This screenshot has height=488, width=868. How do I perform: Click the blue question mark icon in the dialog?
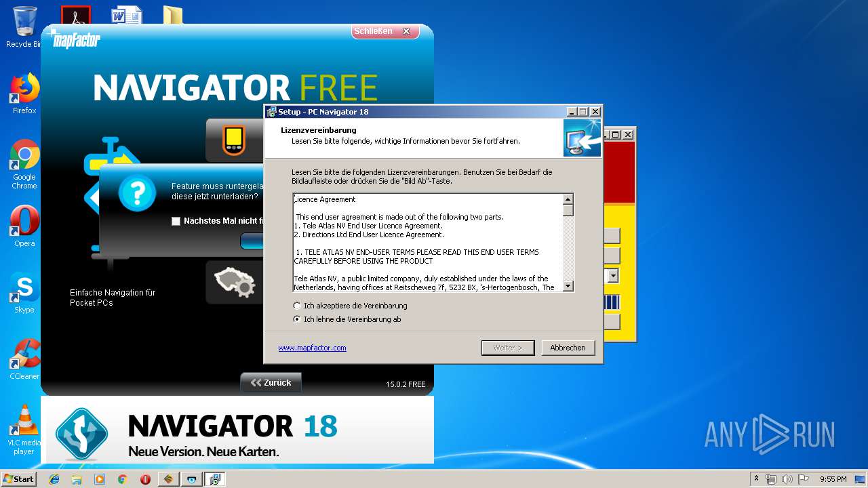coord(137,192)
